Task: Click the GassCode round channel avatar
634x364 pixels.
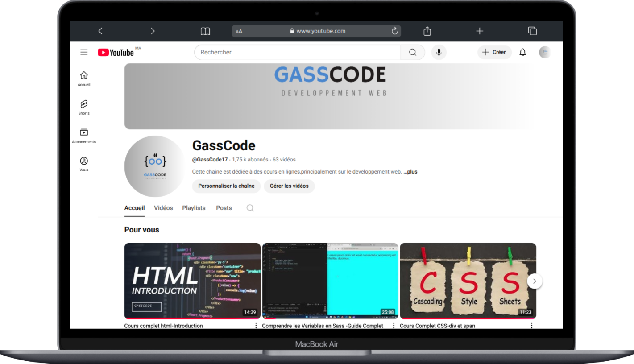Action: pos(155,166)
